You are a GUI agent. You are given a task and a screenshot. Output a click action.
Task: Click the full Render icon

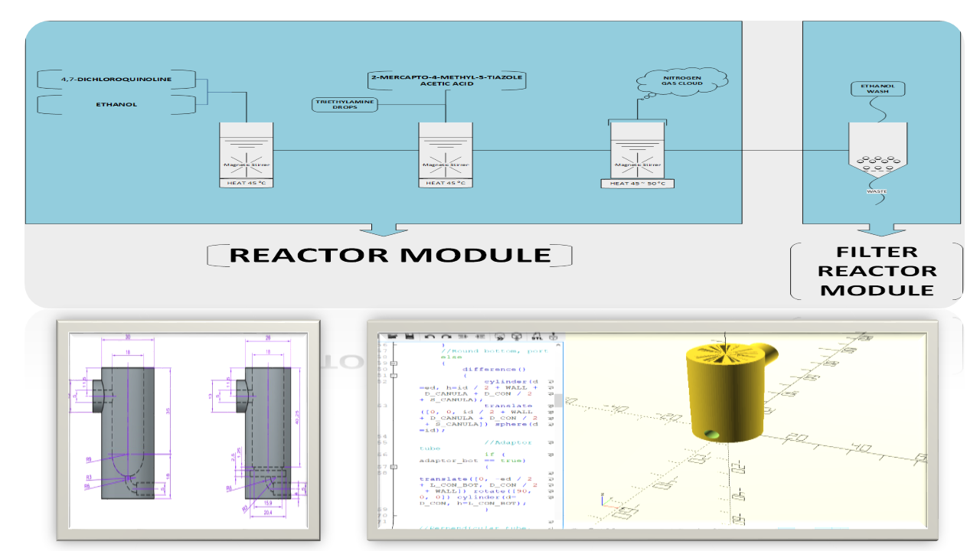(517, 336)
